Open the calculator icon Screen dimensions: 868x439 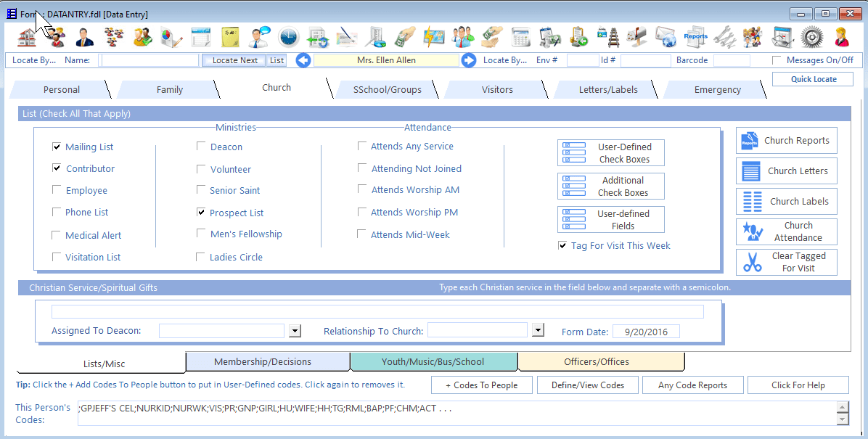click(x=521, y=38)
